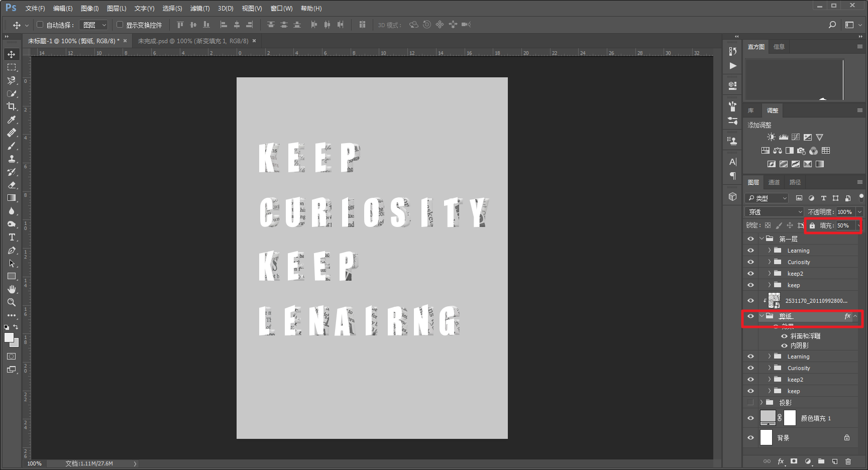Switch to the 信息 tab
Screen dimensions: 868x470
(779, 47)
